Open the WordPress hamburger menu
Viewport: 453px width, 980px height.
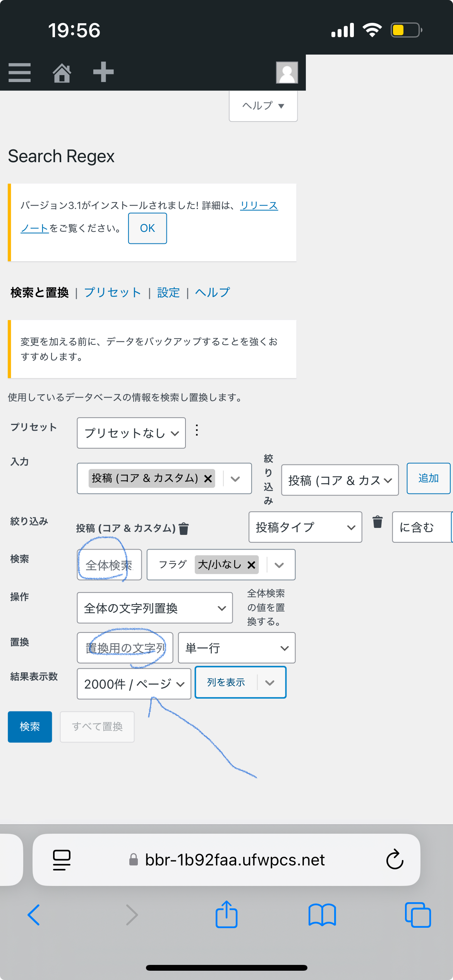[19, 72]
